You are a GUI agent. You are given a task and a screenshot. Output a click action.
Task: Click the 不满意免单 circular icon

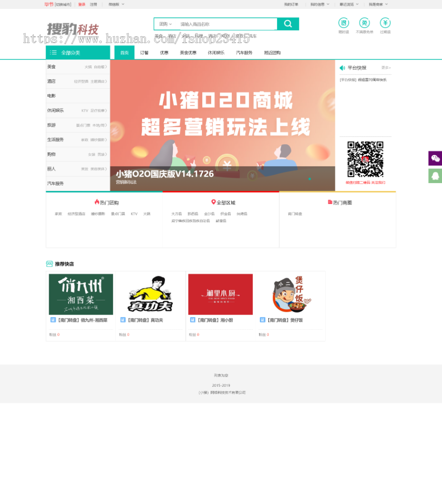tap(364, 23)
